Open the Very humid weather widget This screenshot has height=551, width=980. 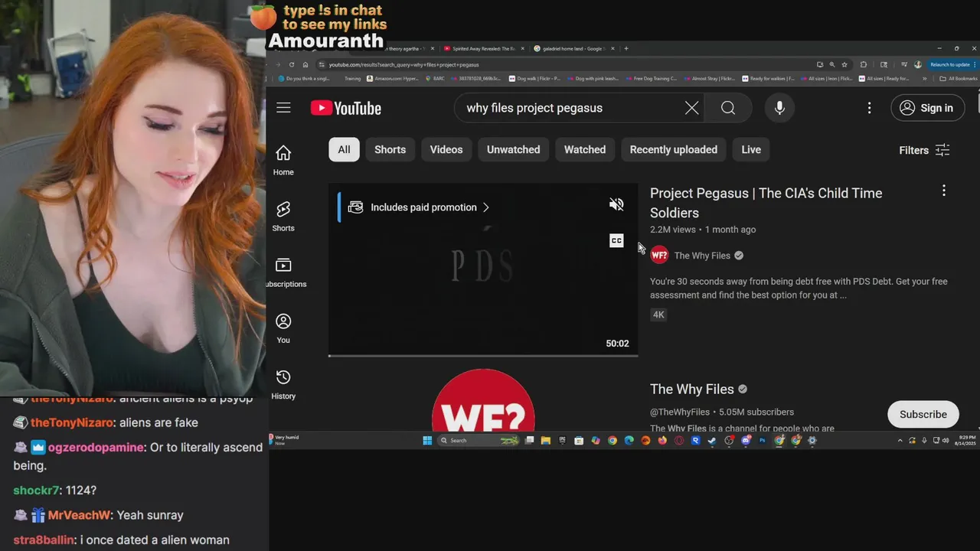[284, 439]
